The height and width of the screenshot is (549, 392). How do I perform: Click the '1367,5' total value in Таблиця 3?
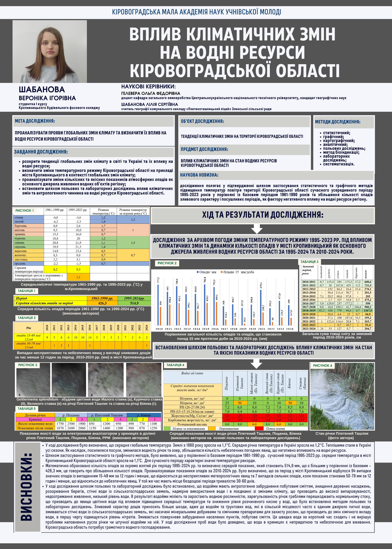click(368, 311)
